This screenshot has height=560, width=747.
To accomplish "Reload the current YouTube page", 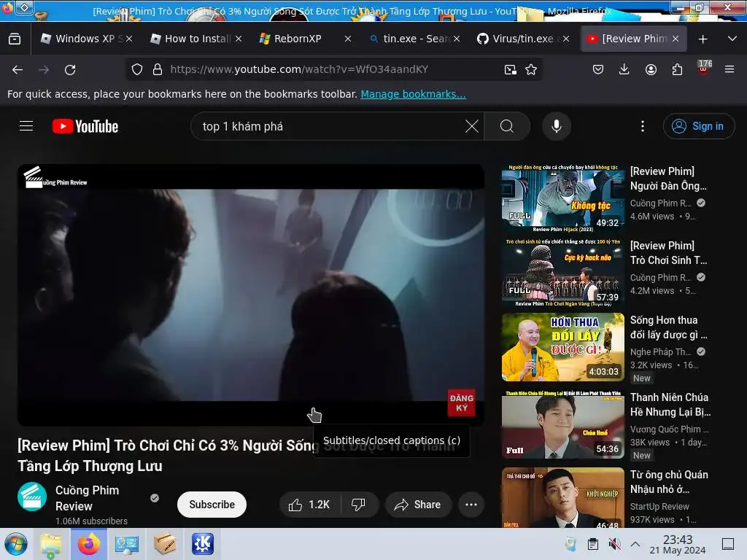I will 70,69.
